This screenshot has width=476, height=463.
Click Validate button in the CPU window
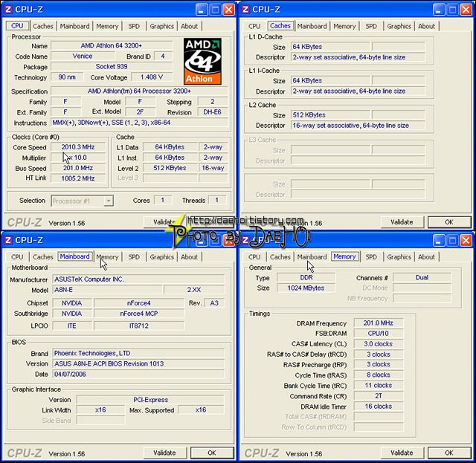pos(164,221)
